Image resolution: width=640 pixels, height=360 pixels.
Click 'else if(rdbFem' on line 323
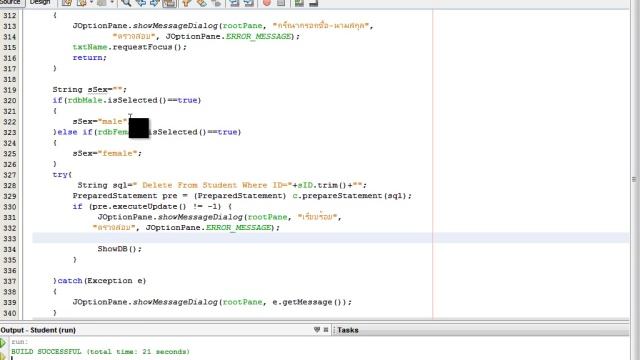click(x=93, y=132)
